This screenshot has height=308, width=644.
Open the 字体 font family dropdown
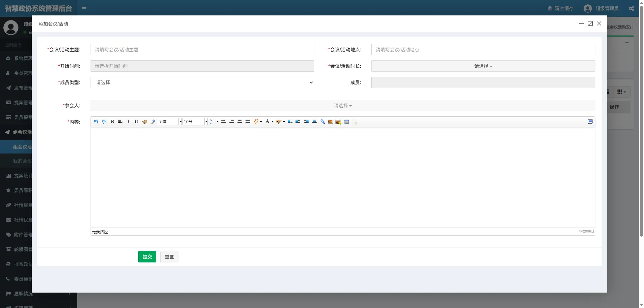click(x=169, y=122)
